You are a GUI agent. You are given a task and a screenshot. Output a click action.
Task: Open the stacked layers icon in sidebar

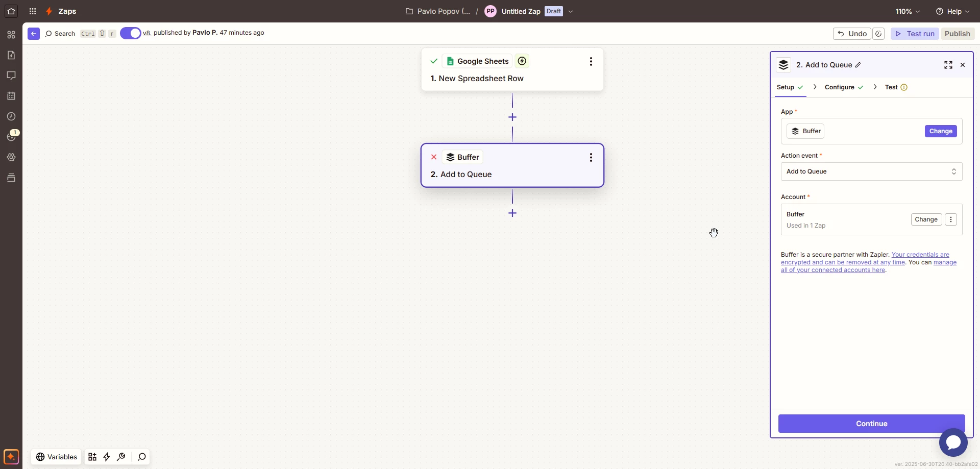(11, 178)
